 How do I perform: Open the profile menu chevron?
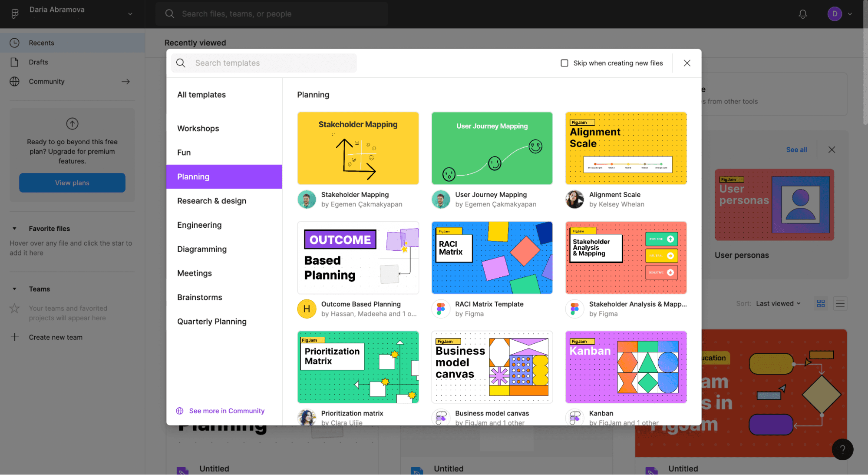[850, 14]
